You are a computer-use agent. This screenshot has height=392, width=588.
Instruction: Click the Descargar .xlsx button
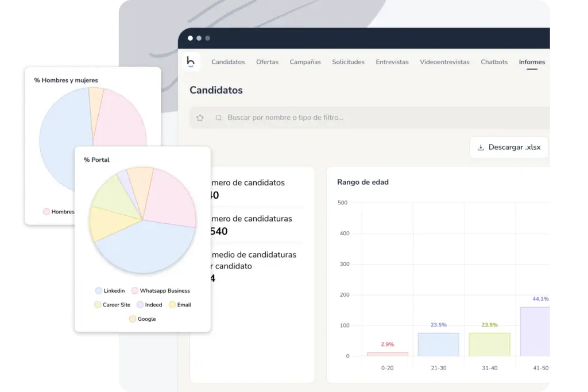(x=509, y=148)
